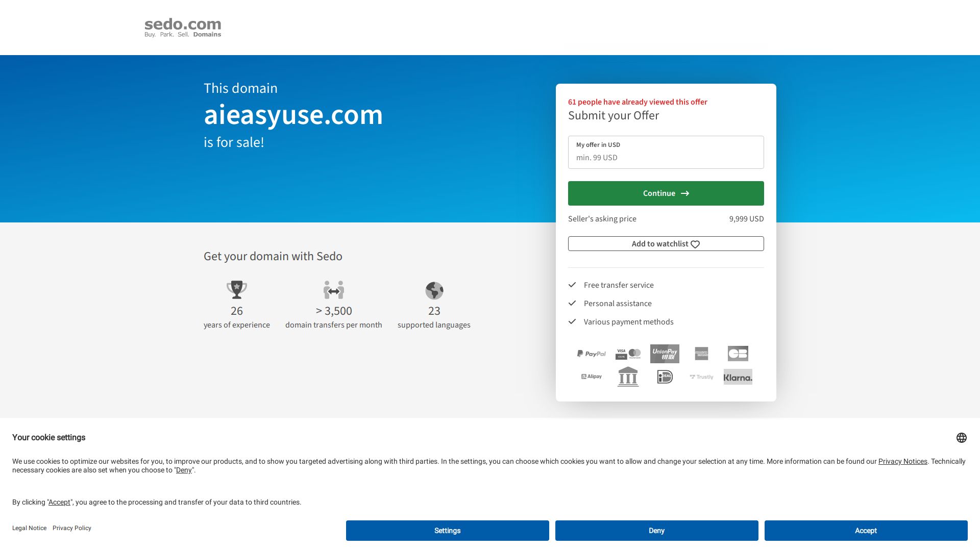The width and height of the screenshot is (980, 551).
Task: Open cookie Settings
Action: coord(447,531)
